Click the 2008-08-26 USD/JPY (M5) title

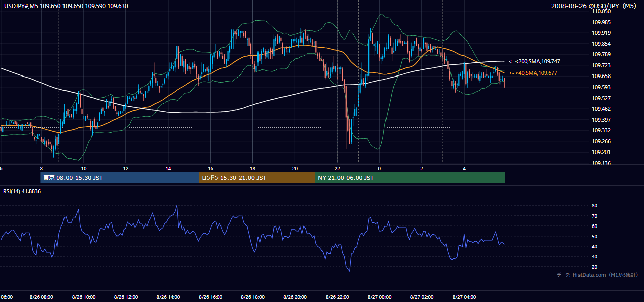595,6
